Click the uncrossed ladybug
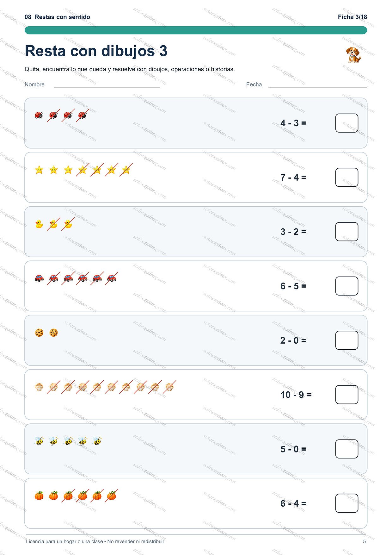Screen dimensions: 392x555 click(39, 115)
